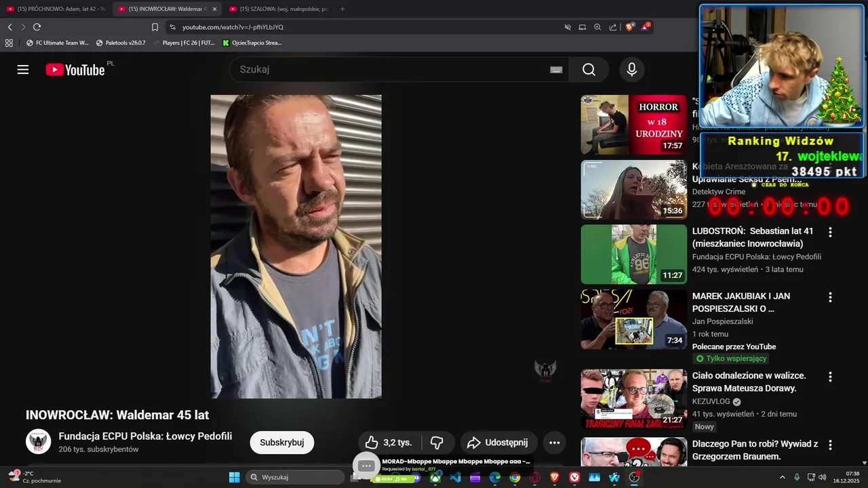The image size is (868, 488).
Task: Open Microsoft Edge from taskbar
Action: tap(495, 477)
